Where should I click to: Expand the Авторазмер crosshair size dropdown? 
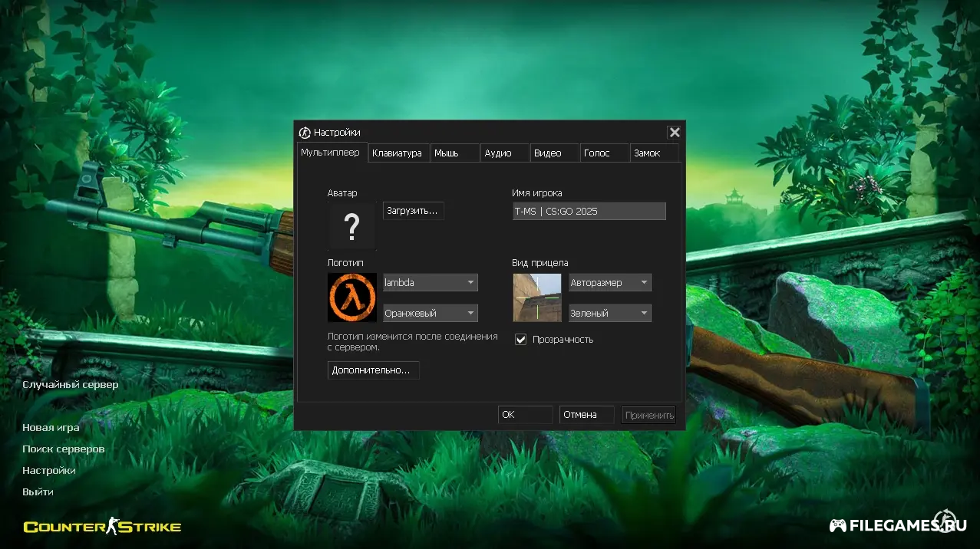pyautogui.click(x=609, y=283)
